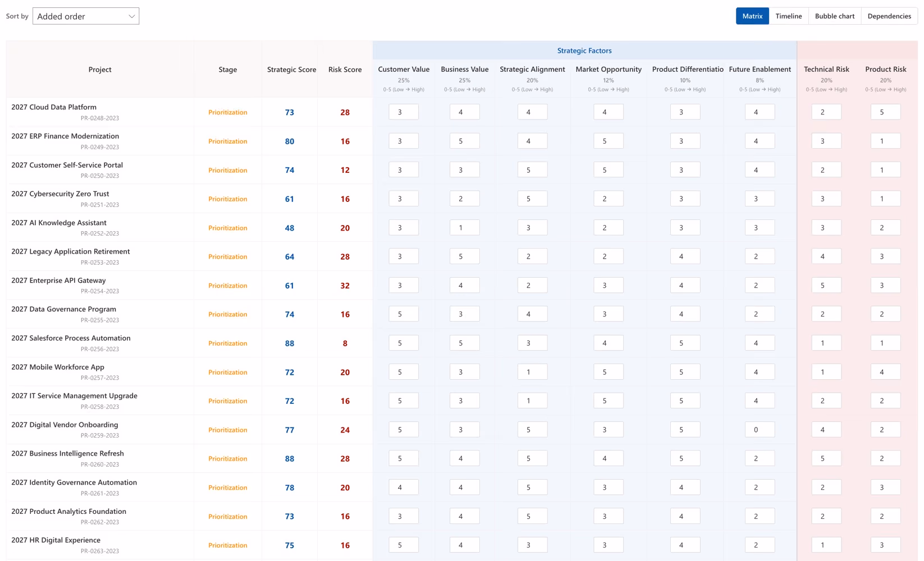Edit Product Risk for Identity Governance Automation
924x561 pixels.
885,488
